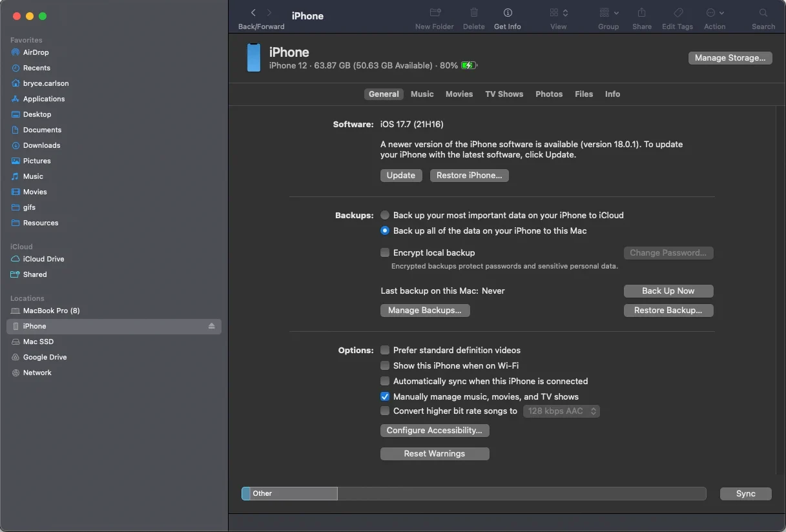Uncheck Manually manage music, movies, TV shows
Image resolution: width=786 pixels, height=532 pixels.
click(385, 396)
